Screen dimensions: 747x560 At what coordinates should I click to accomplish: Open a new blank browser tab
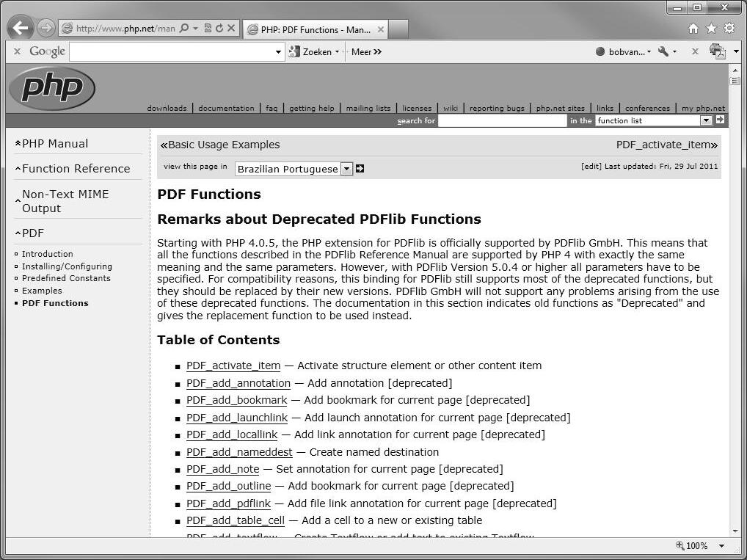click(x=398, y=29)
